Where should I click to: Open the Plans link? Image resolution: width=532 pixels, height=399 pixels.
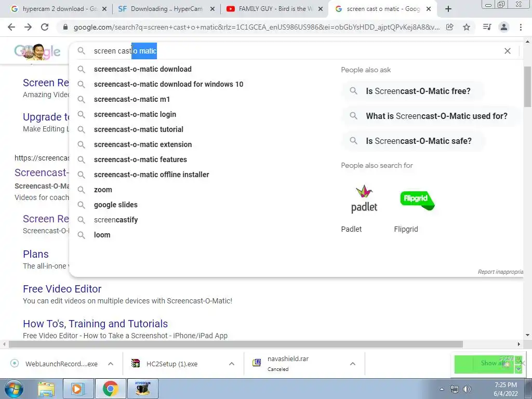pos(36,254)
